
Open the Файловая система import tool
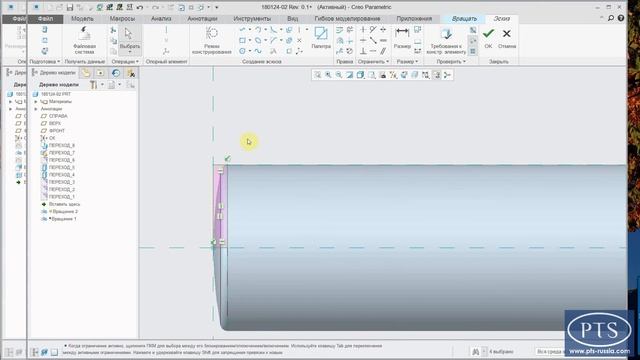(84, 40)
